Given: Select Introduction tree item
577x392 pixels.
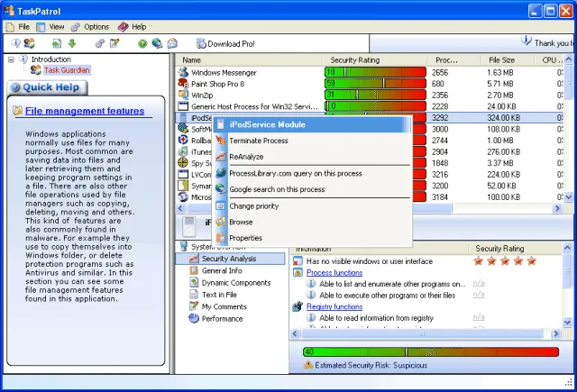Looking at the screenshot, I should point(50,59).
